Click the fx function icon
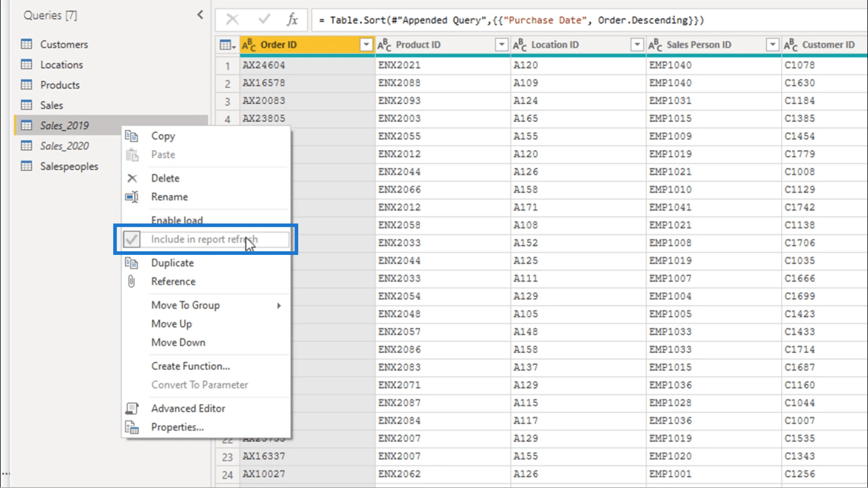 pos(292,20)
